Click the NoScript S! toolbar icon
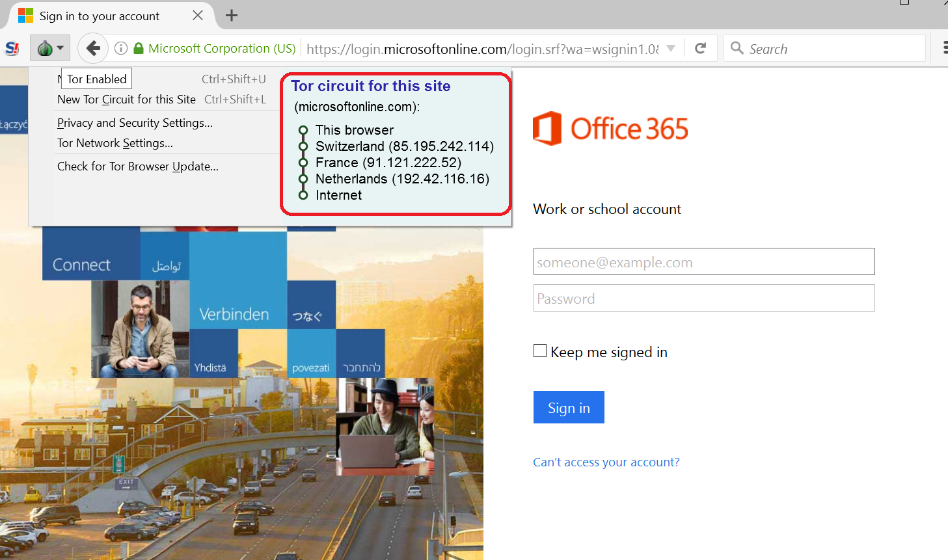Screen dimensions: 948x560 pyautogui.click(x=12, y=49)
